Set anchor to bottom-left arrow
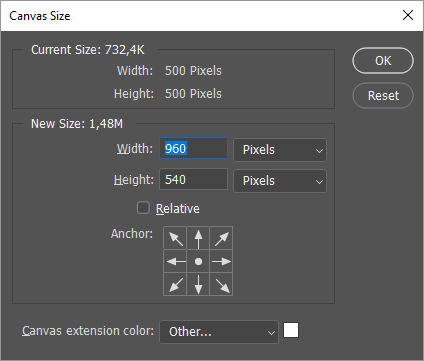Image resolution: width=424 pixels, height=361 pixels. pyautogui.click(x=175, y=284)
